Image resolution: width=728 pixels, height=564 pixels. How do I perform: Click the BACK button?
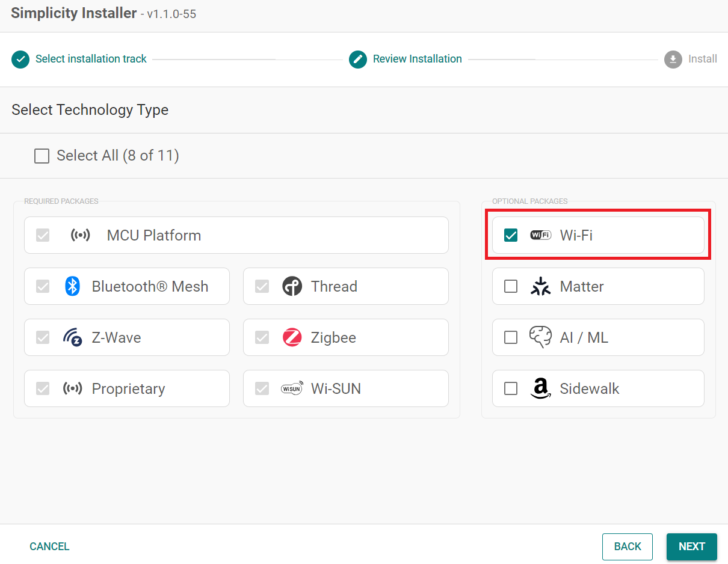(628, 547)
